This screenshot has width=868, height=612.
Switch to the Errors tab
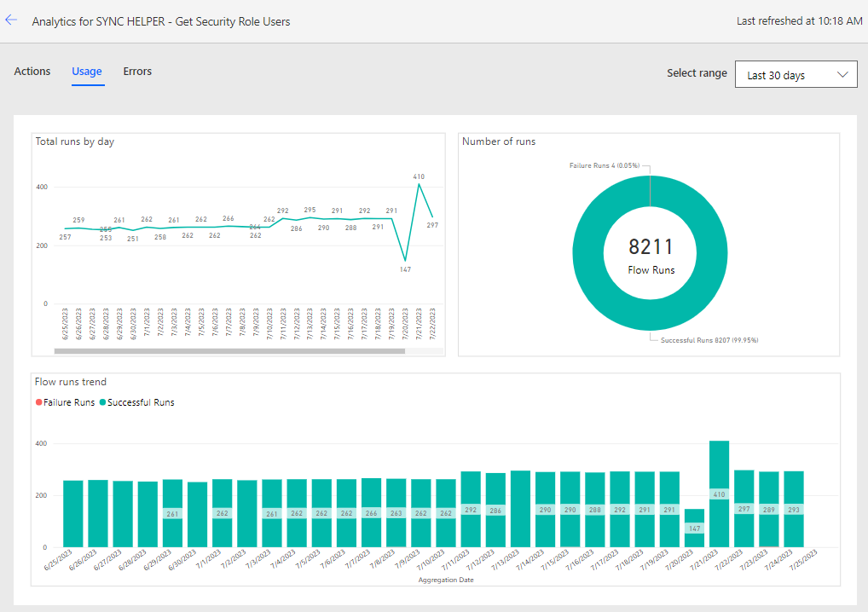[137, 72]
